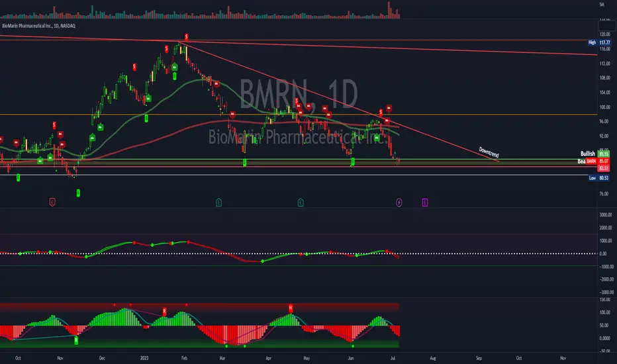Image resolution: width=617 pixels, height=364 pixels.
Task: Click the Mar label on the time axis
Action: click(222, 358)
